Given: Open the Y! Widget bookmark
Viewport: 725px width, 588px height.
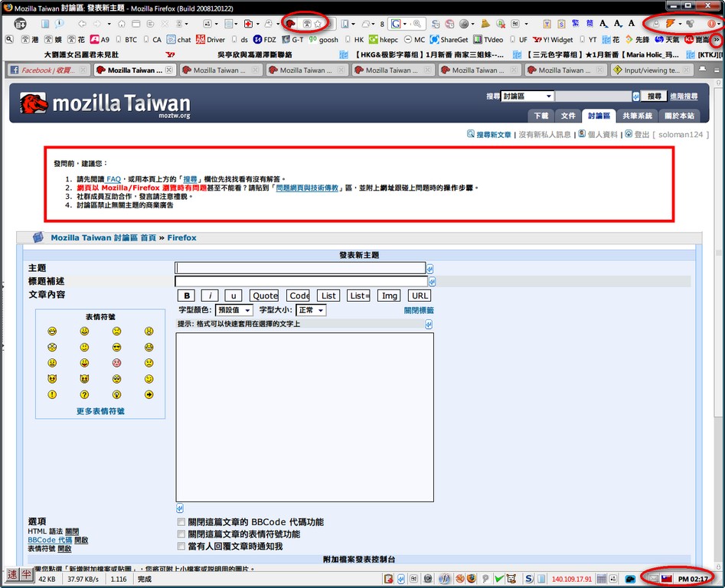Looking at the screenshot, I should coord(553,40).
